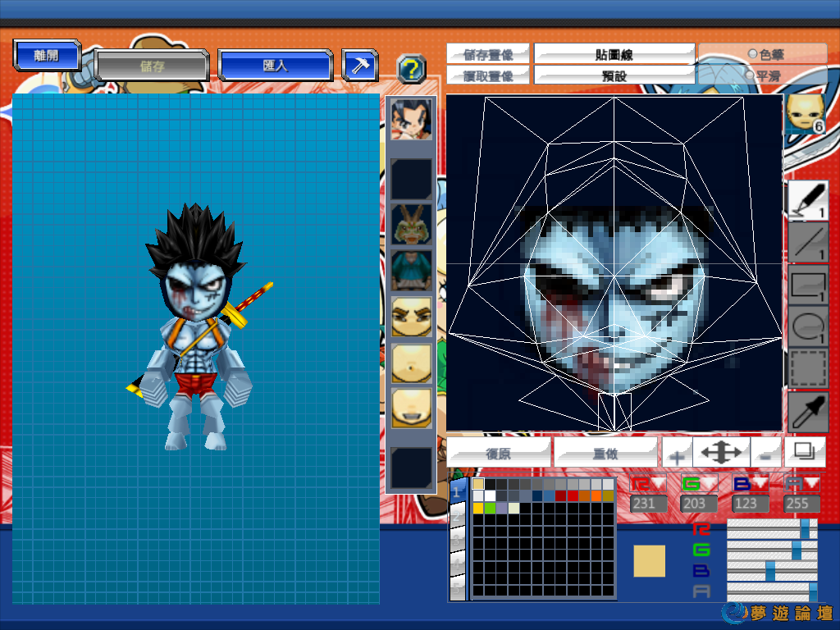Screen dimensions: 840x630
Task: Select the belly button torso texture thumbnail
Action: tap(411, 363)
